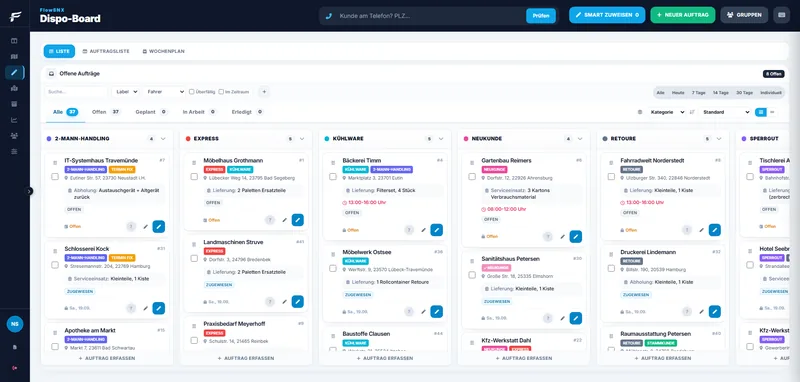The width and height of the screenshot is (800, 382).
Task: Click the Suche search field
Action: (x=76, y=92)
